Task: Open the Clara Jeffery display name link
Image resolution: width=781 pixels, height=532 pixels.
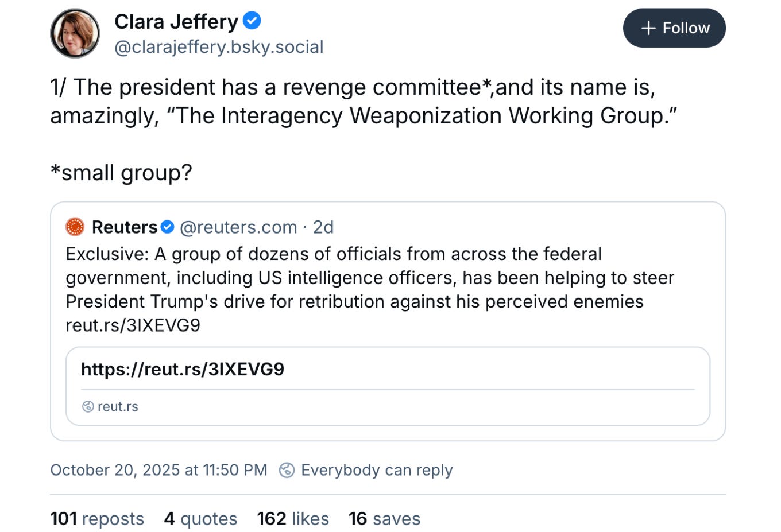Action: [176, 22]
